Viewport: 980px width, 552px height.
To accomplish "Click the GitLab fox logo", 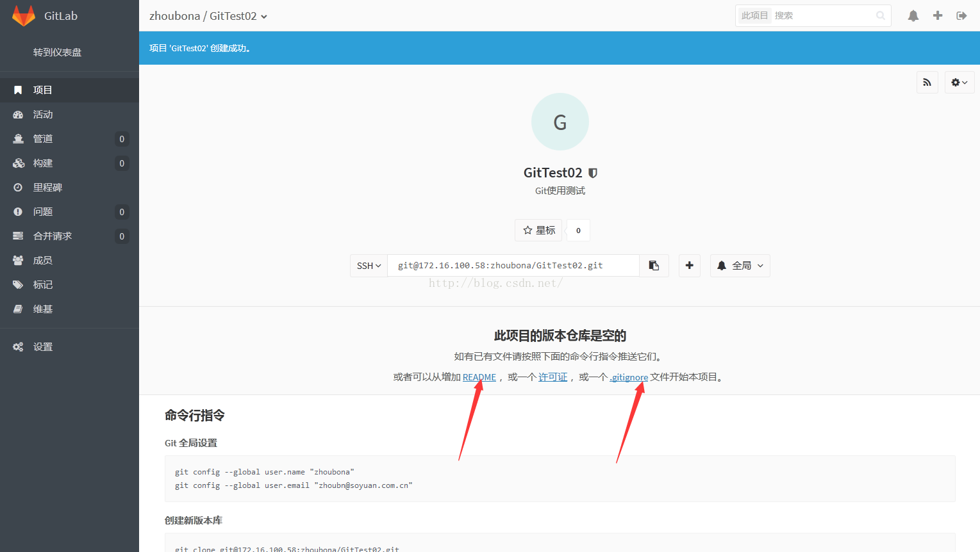I will (x=24, y=15).
